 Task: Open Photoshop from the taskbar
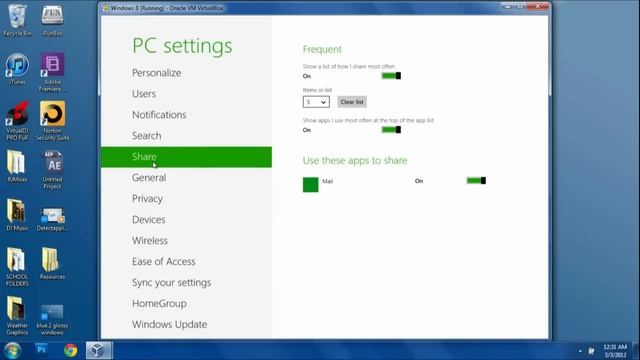point(41,350)
